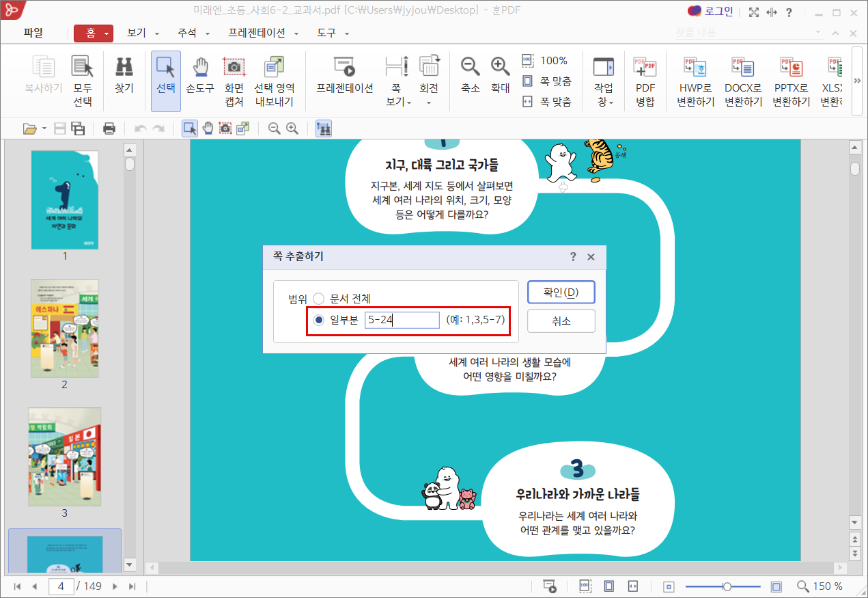Click document vertical scrollbar up arrow

point(854,148)
